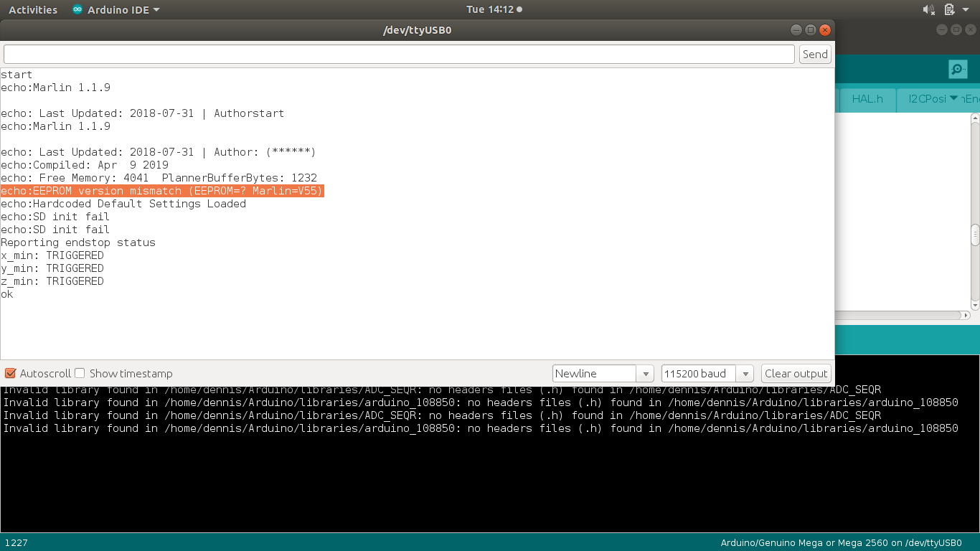Click the '/dev/ttyUSB0' window title

[x=418, y=30]
